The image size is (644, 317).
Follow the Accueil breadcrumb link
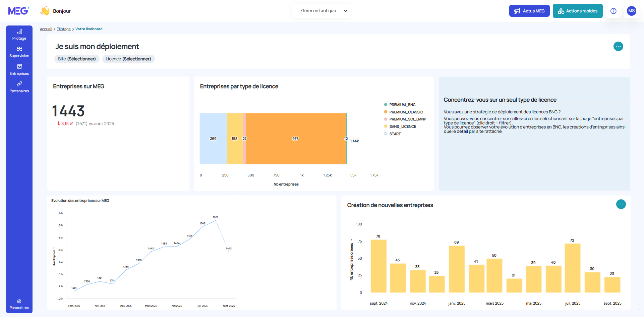coord(46,29)
